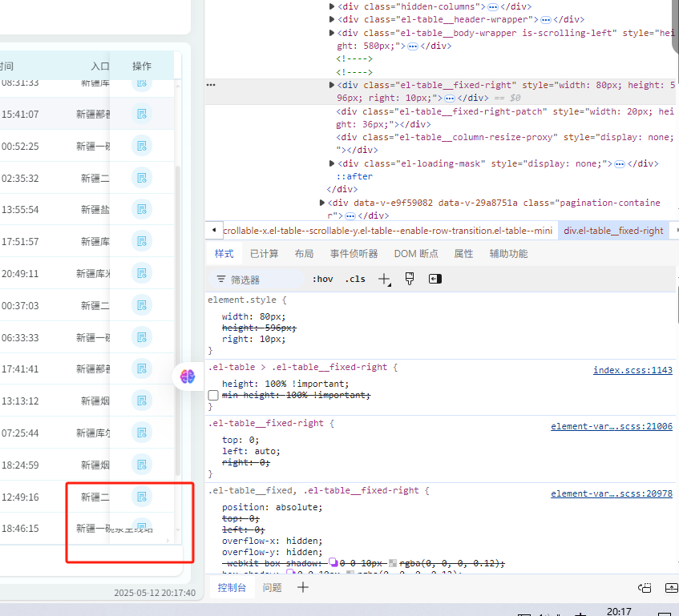The height and width of the screenshot is (616, 679).
Task: Click the colorful brain assistant floating icon
Action: pos(188,376)
